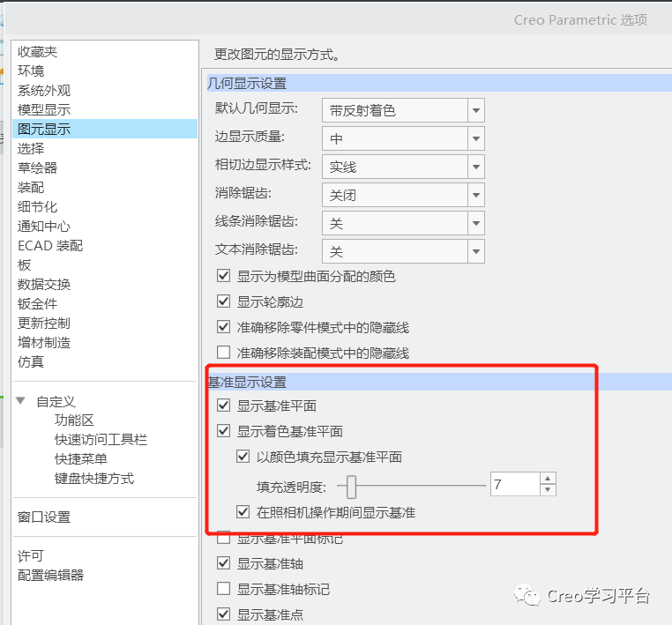
Task: Open 通知中心 settings
Action: coord(44,227)
